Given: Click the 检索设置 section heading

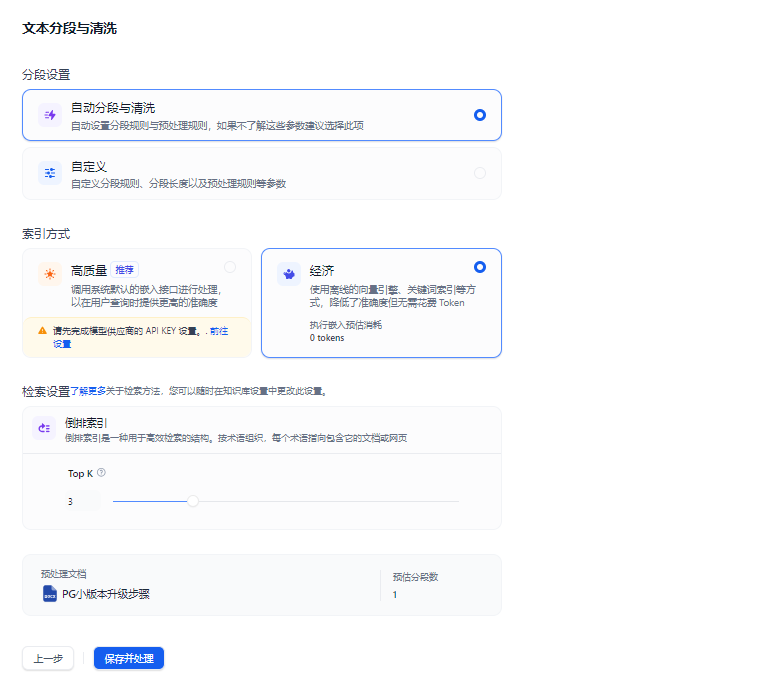Looking at the screenshot, I should coord(46,392).
